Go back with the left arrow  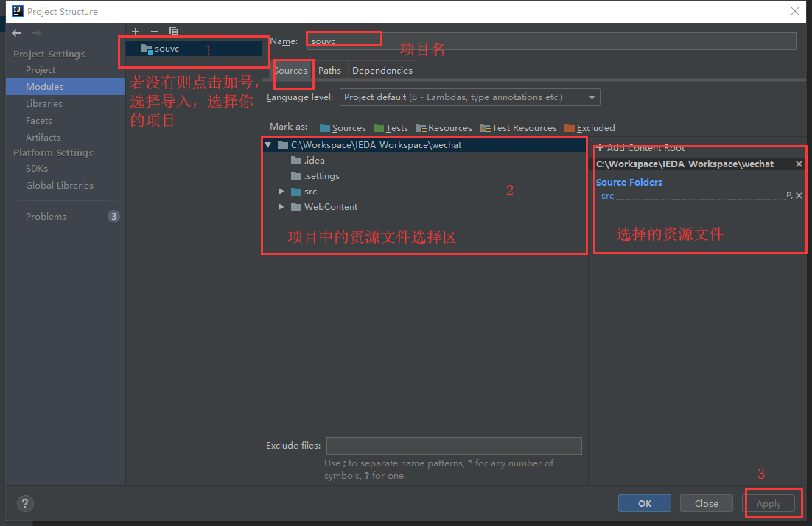click(x=16, y=33)
